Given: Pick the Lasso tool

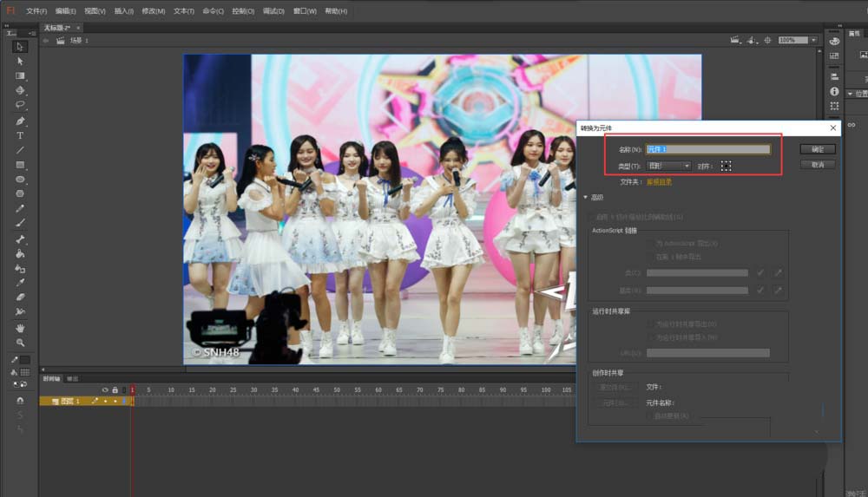Looking at the screenshot, I should point(20,106).
